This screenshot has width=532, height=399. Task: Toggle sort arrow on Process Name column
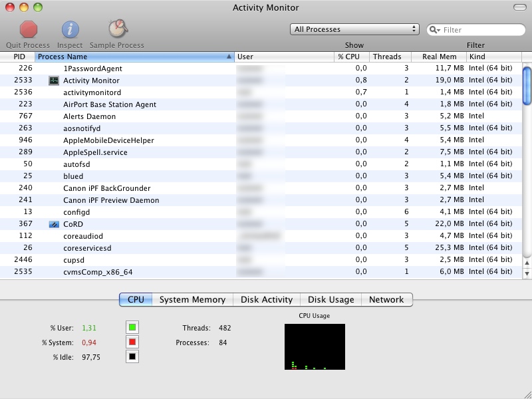click(229, 57)
